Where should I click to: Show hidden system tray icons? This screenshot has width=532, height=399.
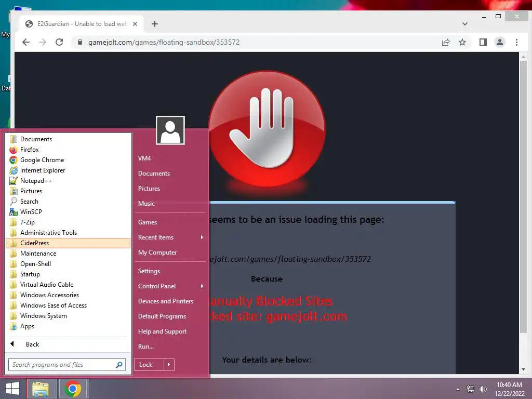458,389
